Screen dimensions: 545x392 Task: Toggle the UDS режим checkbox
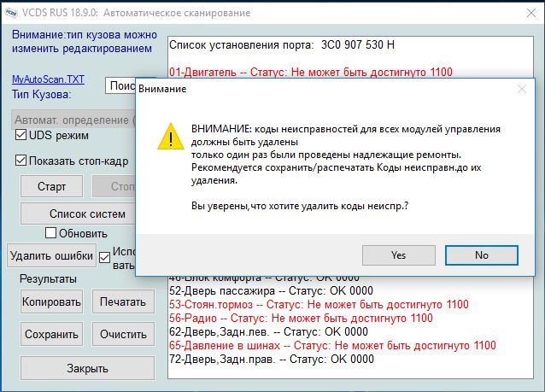(21, 135)
